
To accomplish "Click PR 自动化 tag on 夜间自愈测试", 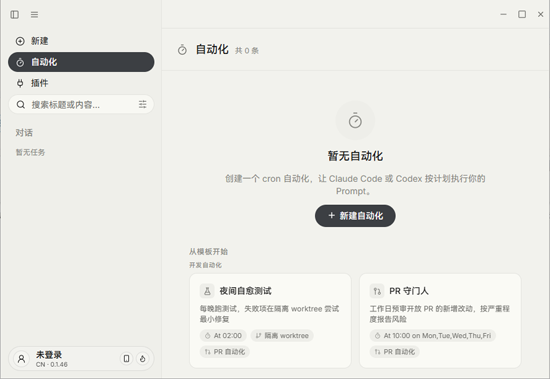I will [224, 352].
